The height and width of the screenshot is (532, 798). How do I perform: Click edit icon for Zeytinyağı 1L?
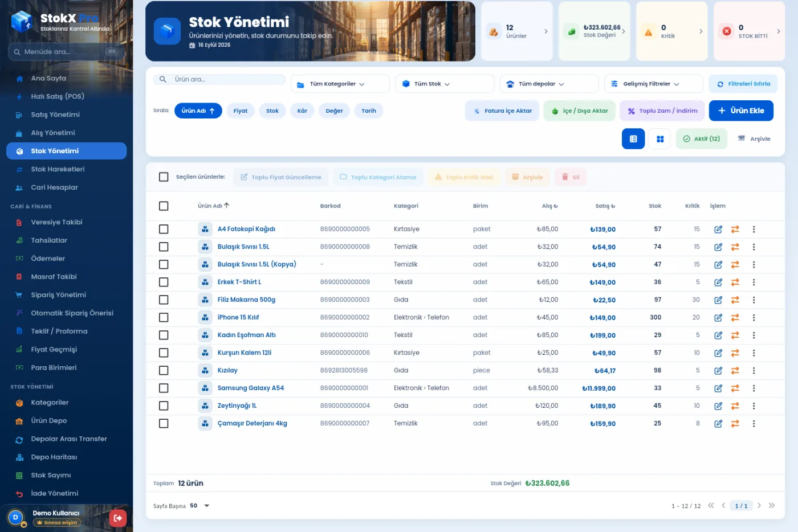pos(718,406)
